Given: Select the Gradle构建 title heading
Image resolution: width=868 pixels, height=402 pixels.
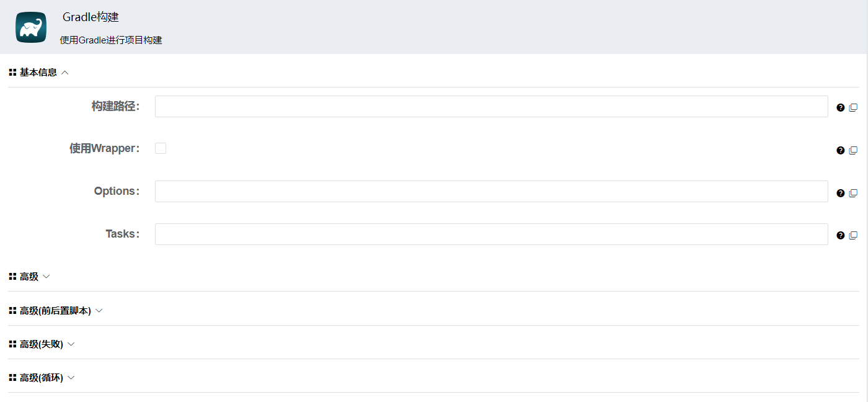Looking at the screenshot, I should 91,17.
